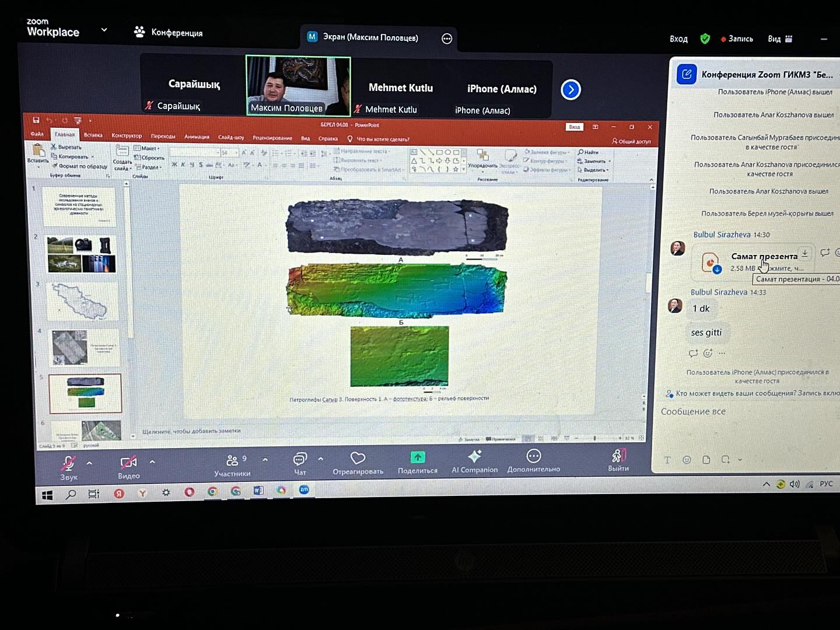
Task: Open AI Companion sparkle icon
Action: click(474, 456)
